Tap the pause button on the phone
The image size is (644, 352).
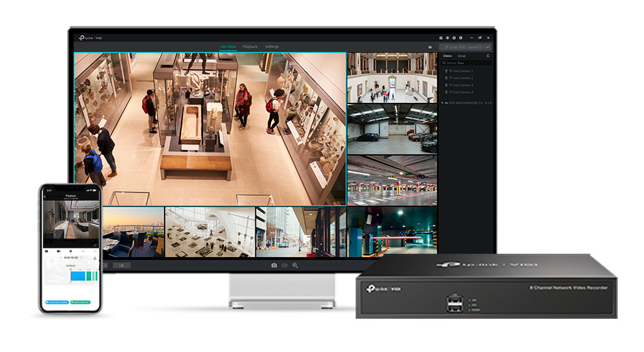coord(70,250)
